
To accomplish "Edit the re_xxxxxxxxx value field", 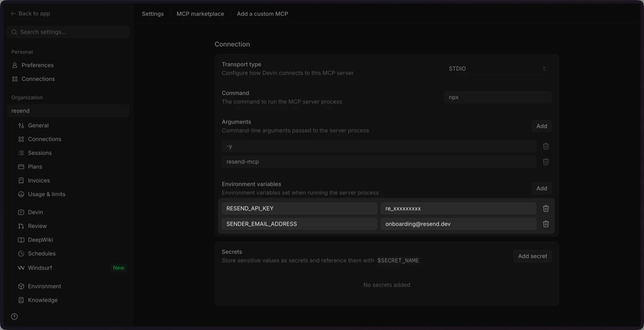I will click(458, 208).
